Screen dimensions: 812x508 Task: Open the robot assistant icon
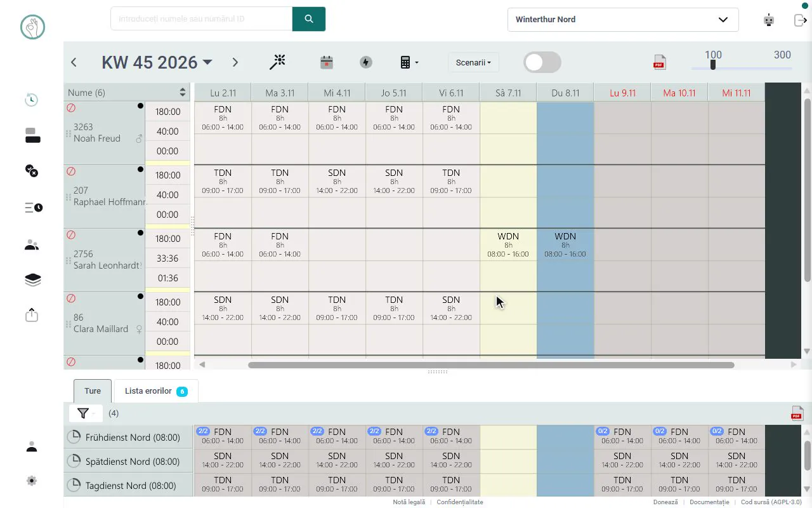(769, 20)
